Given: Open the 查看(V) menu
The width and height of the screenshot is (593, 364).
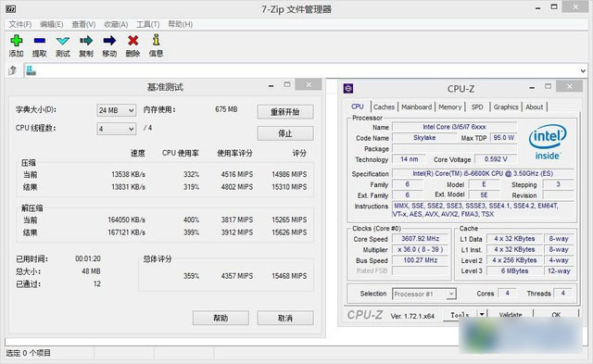Looking at the screenshot, I should tap(83, 25).
